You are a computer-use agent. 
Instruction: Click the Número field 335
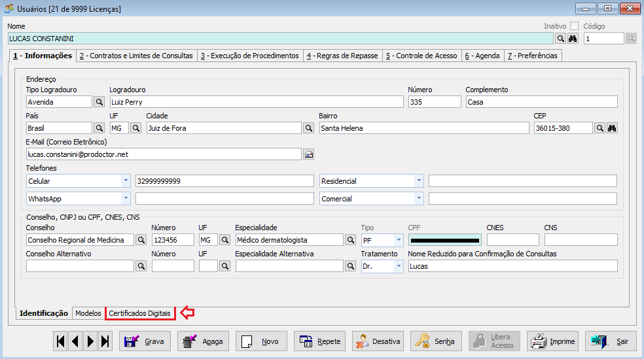(435, 102)
